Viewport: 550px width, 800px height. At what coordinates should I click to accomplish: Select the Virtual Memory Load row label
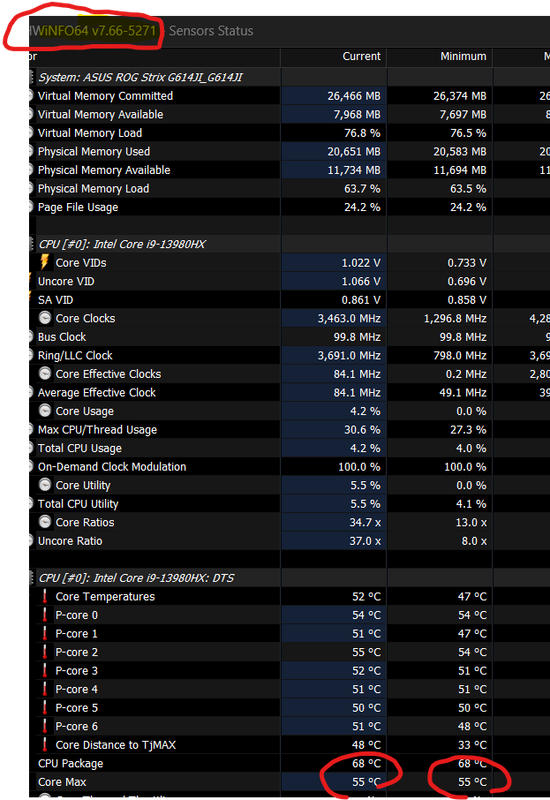click(90, 133)
